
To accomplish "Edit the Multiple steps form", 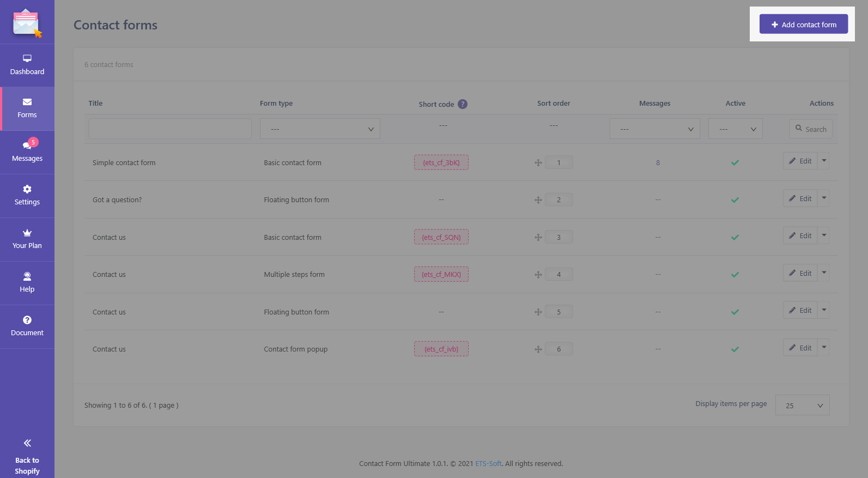I will 800,273.
